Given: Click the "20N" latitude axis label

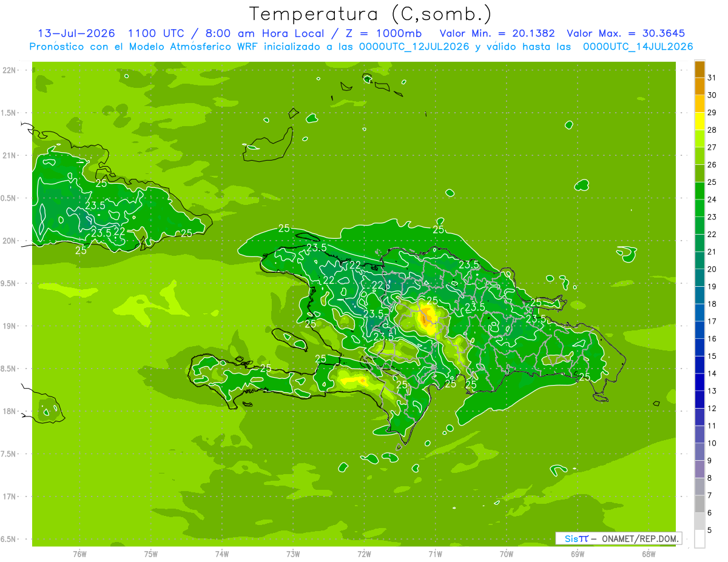Looking at the screenshot, I should [x=10, y=241].
